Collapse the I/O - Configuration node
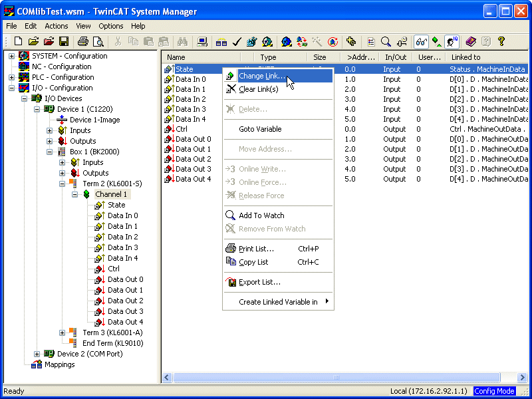This screenshot has width=532, height=399. tap(12, 88)
